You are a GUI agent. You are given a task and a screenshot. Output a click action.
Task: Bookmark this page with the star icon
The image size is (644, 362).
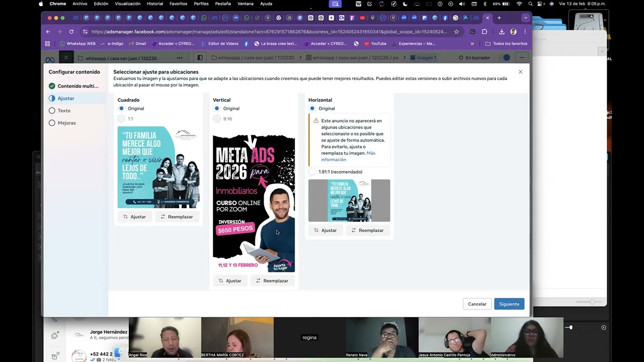tap(456, 32)
